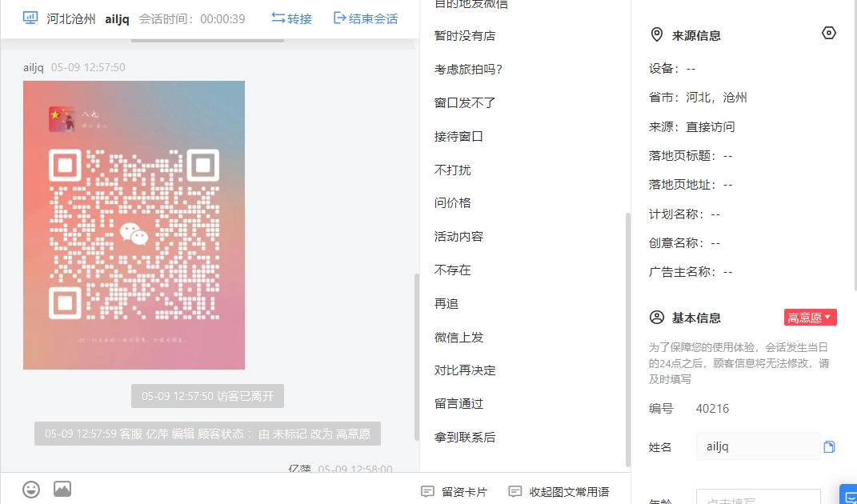Open the 留资卡片 card button
This screenshot has height=504, width=857.
tap(454, 491)
